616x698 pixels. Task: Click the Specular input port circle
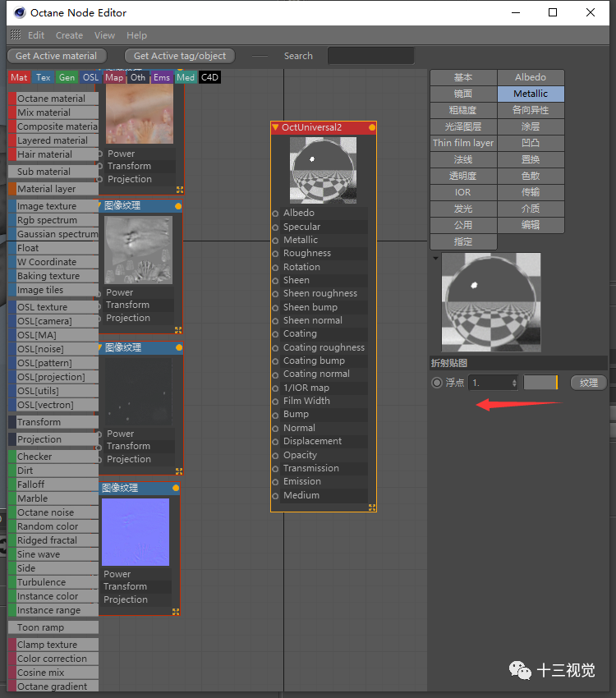[275, 227]
